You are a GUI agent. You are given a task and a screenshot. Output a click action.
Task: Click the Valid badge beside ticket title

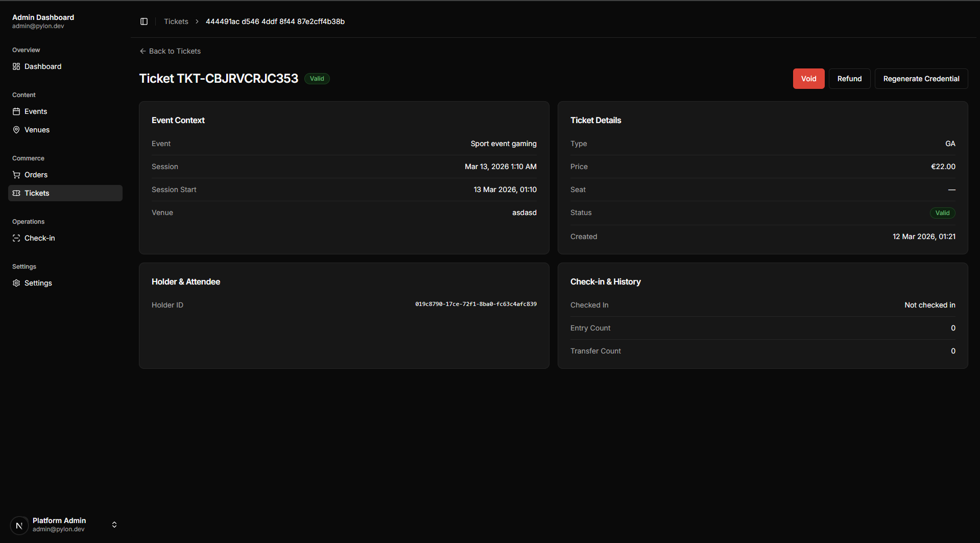317,79
